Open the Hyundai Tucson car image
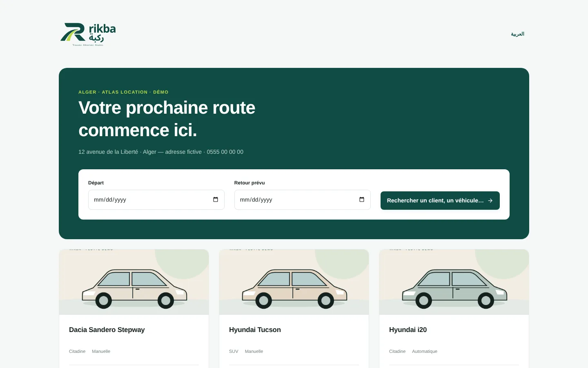The image size is (588, 368). 294,282
